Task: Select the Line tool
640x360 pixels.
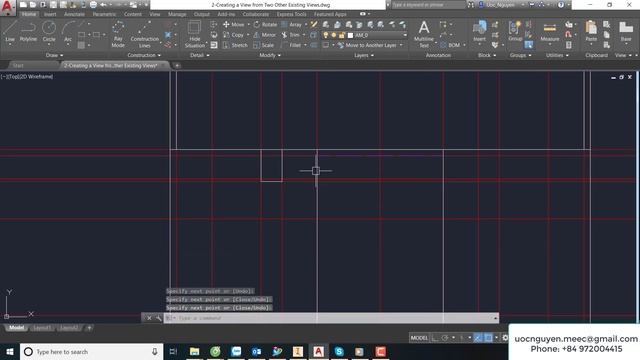Action: point(10,31)
